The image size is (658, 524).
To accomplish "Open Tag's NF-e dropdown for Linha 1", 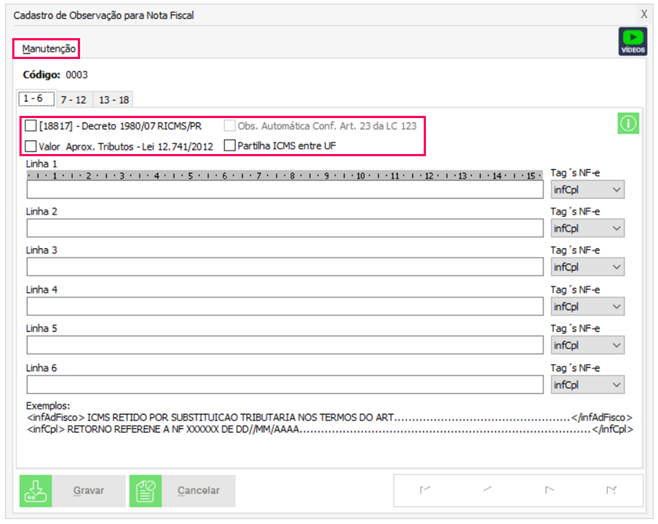I will click(588, 190).
